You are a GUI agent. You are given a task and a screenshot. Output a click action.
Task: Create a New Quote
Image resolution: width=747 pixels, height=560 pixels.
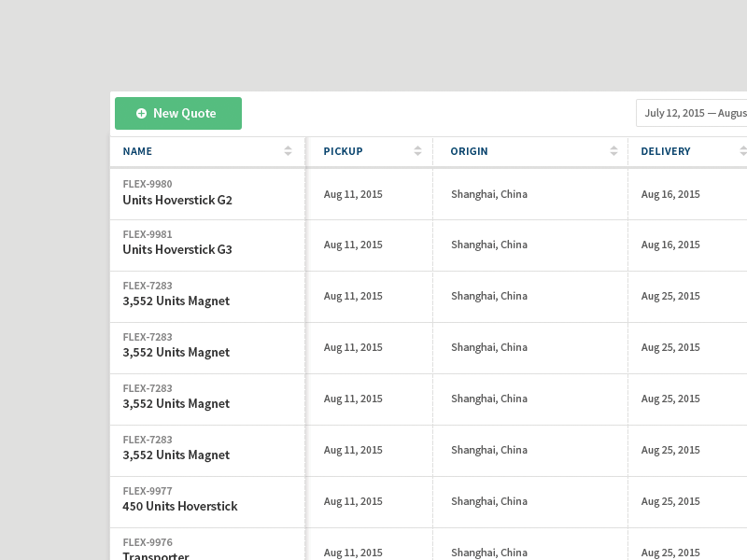point(178,114)
